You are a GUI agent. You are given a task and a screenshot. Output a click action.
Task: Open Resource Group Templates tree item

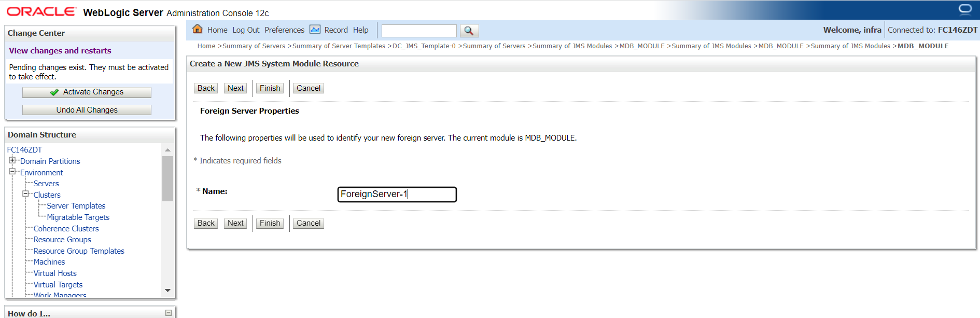tap(79, 251)
